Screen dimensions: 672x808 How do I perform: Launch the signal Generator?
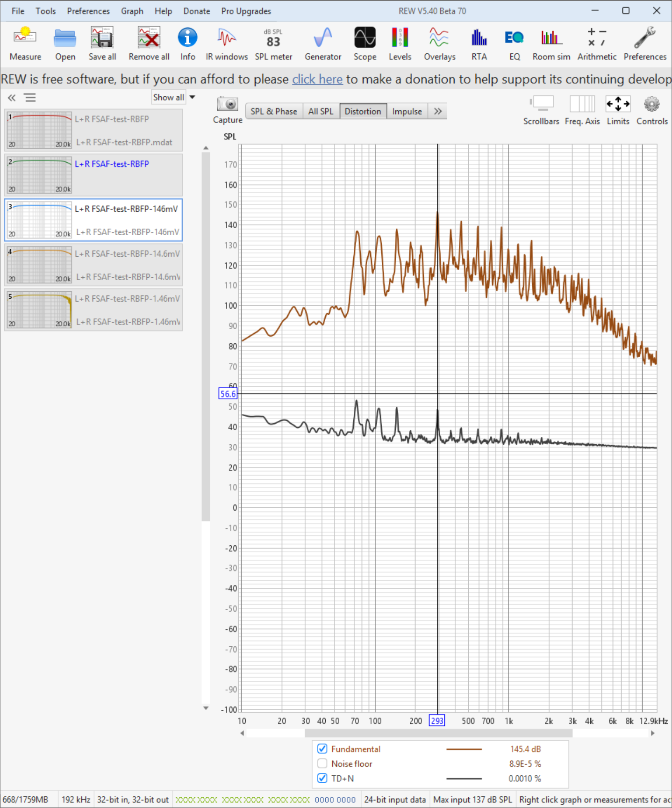click(323, 44)
